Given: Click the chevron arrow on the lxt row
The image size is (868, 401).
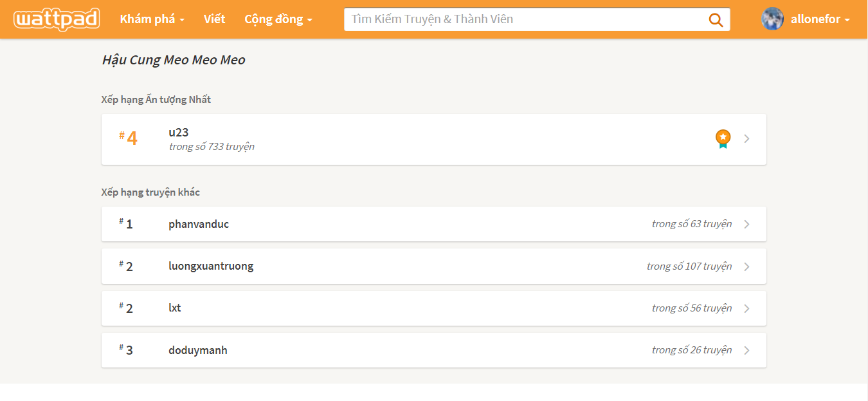Looking at the screenshot, I should click(746, 308).
